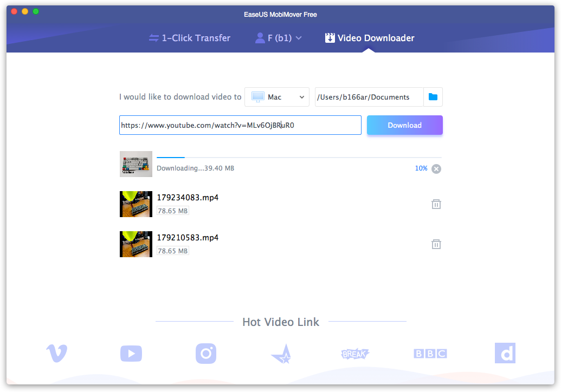Image resolution: width=561 pixels, height=392 pixels.
Task: Open the F (b1) device tab
Action: point(279,38)
